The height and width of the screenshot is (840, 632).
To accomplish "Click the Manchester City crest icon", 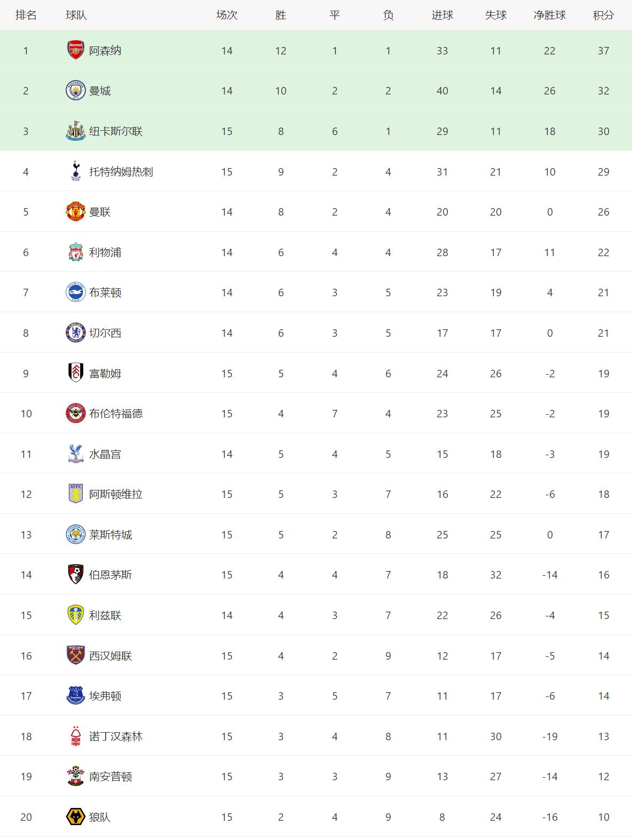I will [75, 91].
